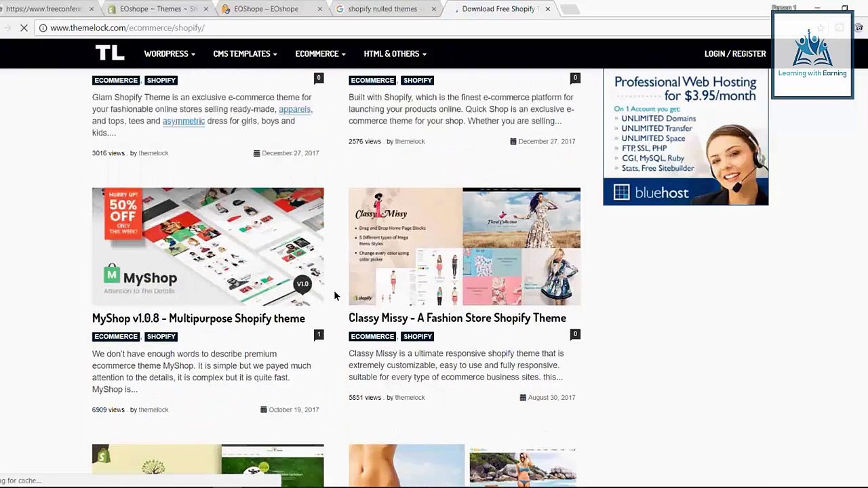Click themelock author under MyShop post
The image size is (868, 488).
pos(153,409)
